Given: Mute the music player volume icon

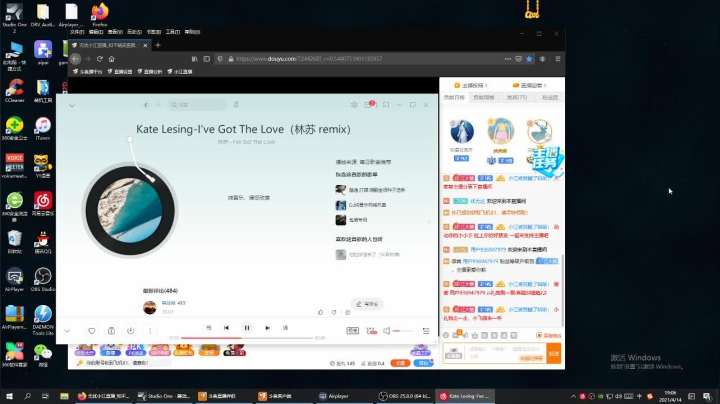Looking at the screenshot, I should tap(387, 331).
